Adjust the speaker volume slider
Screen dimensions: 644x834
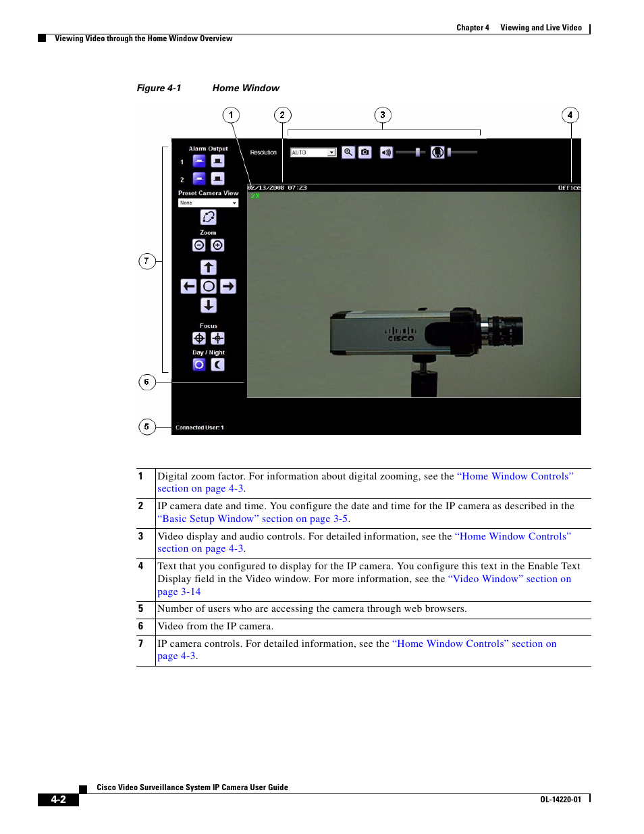(x=411, y=153)
